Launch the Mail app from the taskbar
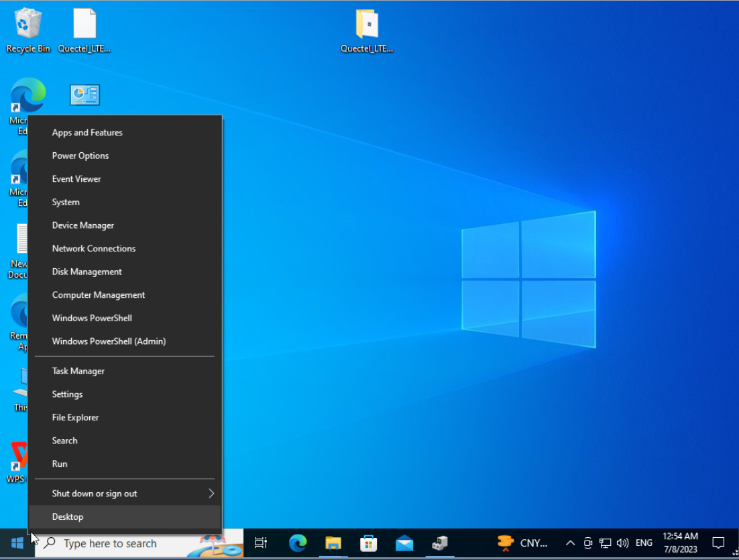The height and width of the screenshot is (560, 739). 405,544
